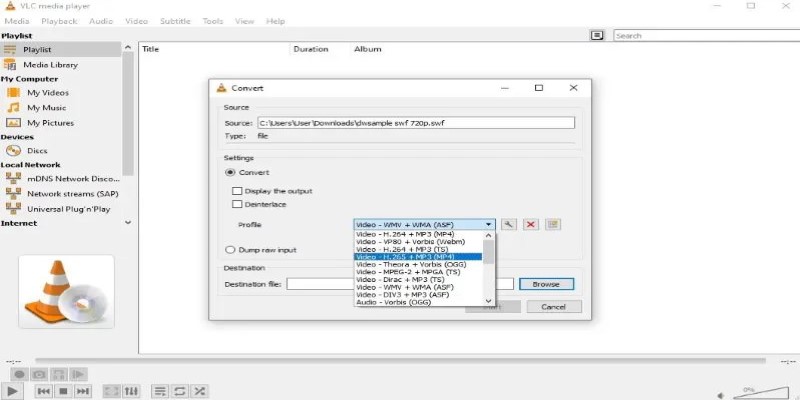Open My Pictures in sidebar
This screenshot has width=800, height=400.
tap(50, 123)
